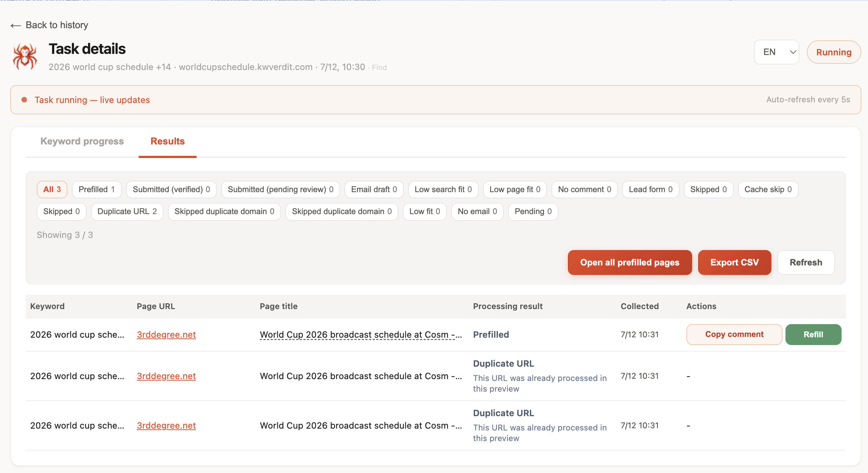Viewport: 868px width, 473px height.
Task: Select the Results tab
Action: [x=168, y=141]
